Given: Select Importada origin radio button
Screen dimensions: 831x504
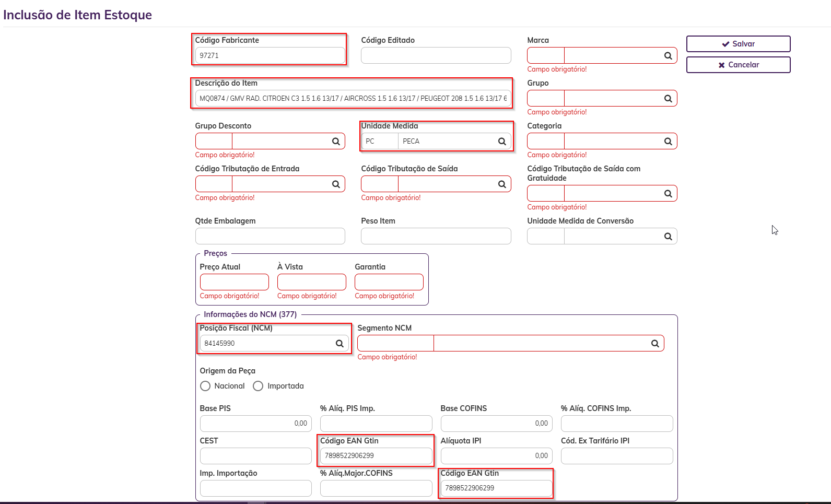Looking at the screenshot, I should (x=258, y=386).
